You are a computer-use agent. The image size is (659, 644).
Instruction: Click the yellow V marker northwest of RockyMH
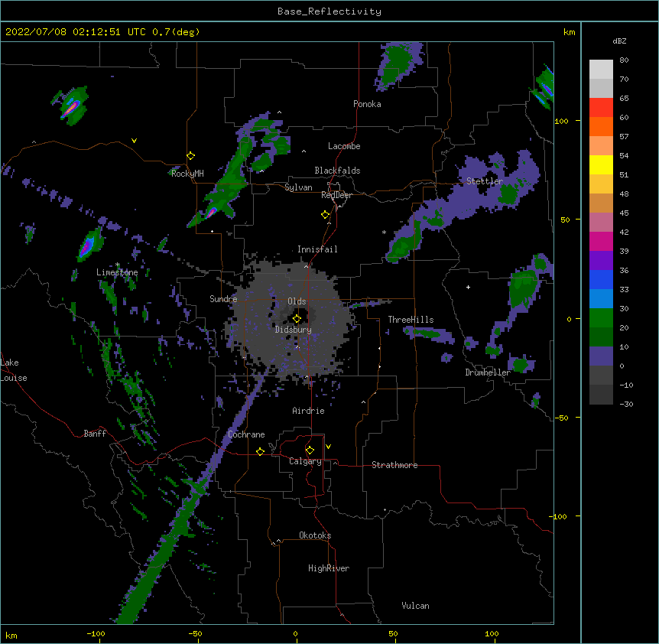(134, 141)
